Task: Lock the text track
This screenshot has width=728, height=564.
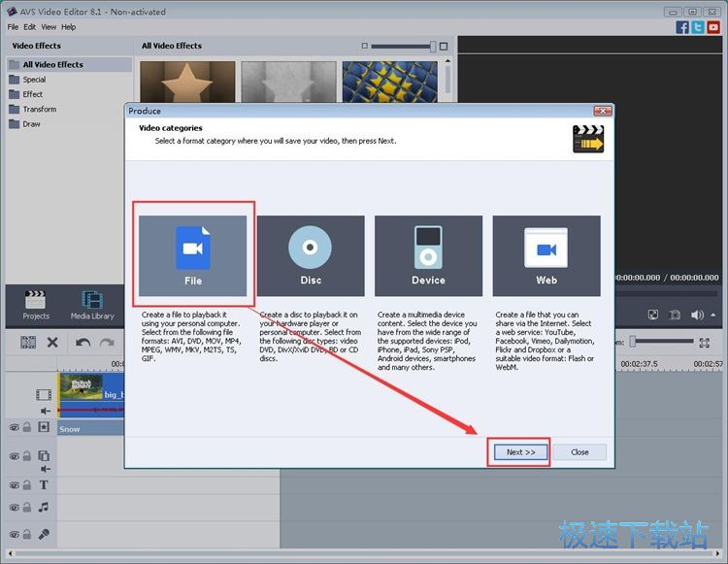Action: 27,485
